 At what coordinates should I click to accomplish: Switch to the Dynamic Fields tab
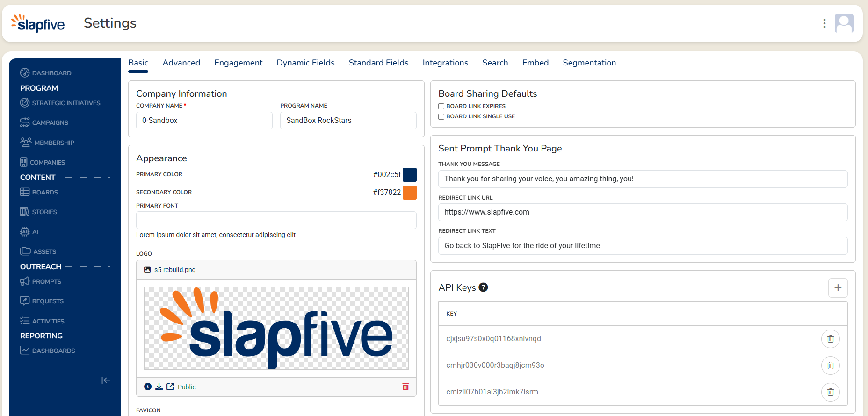click(x=306, y=63)
